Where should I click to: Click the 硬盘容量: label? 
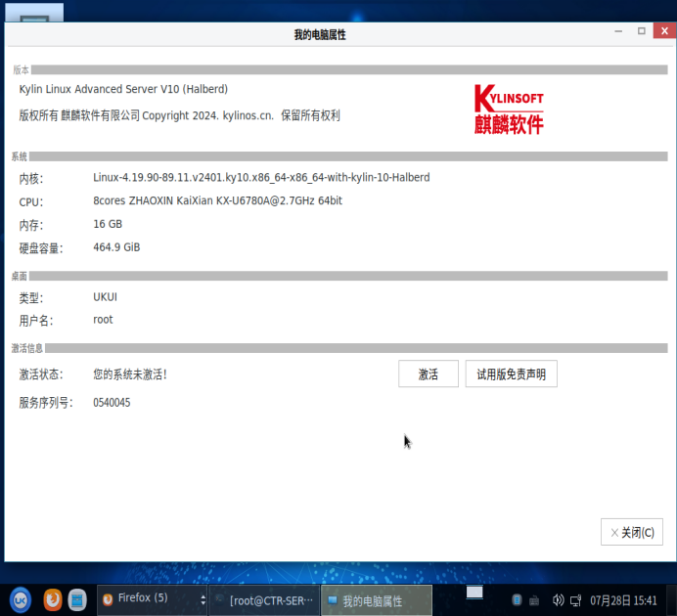click(41, 248)
